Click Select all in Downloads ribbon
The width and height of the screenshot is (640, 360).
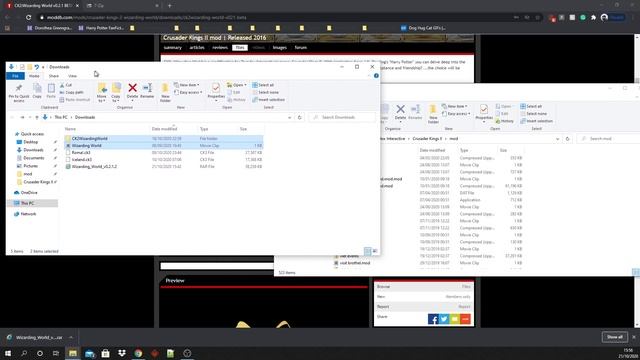pos(263,85)
